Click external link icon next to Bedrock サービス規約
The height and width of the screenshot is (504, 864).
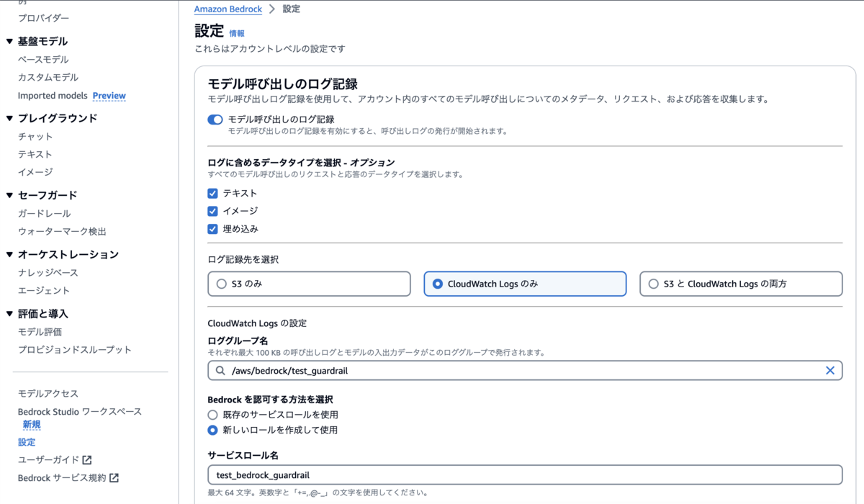click(x=114, y=477)
